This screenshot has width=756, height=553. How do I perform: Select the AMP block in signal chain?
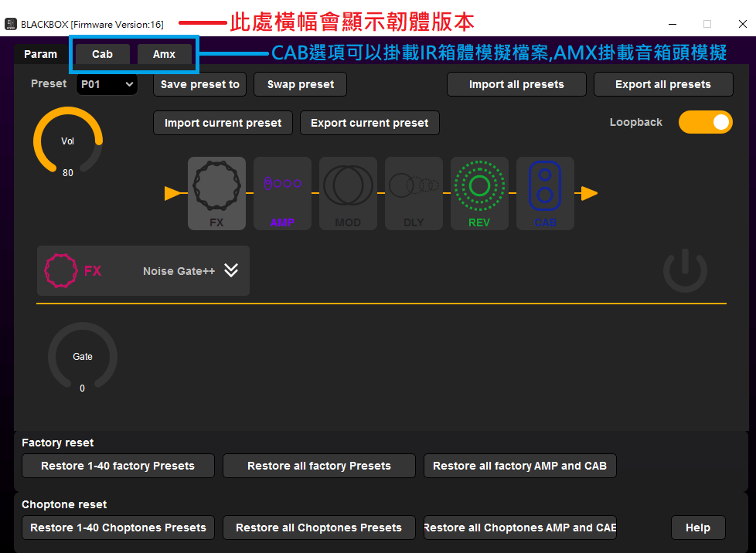[x=282, y=193]
